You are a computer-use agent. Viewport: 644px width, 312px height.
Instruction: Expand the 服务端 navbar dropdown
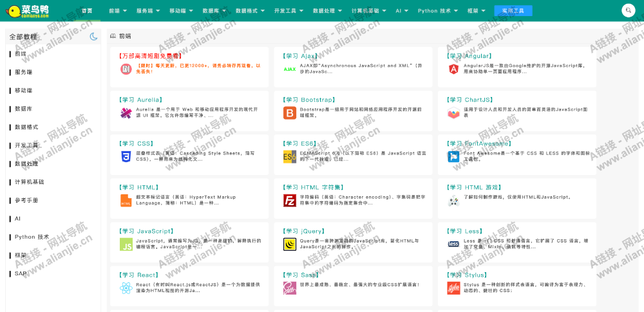[148, 11]
